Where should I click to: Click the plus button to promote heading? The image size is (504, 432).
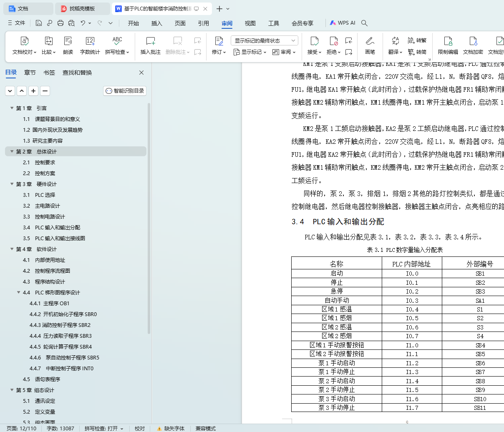point(33,90)
